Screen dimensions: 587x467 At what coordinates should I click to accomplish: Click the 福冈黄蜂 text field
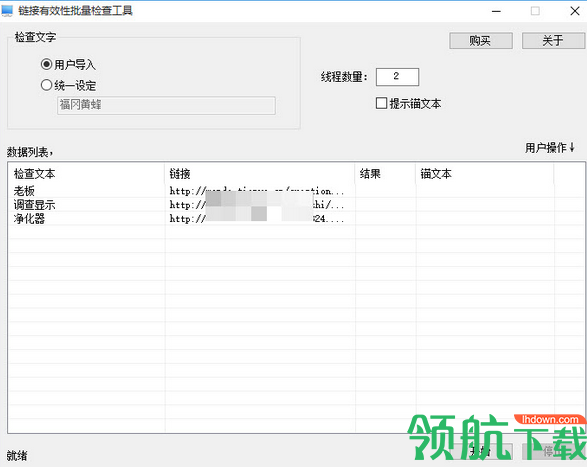[166, 105]
